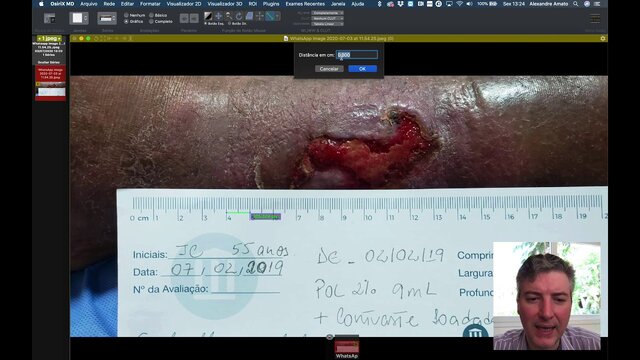
Task: Open the CLUT dropdown
Action: click(x=327, y=18)
